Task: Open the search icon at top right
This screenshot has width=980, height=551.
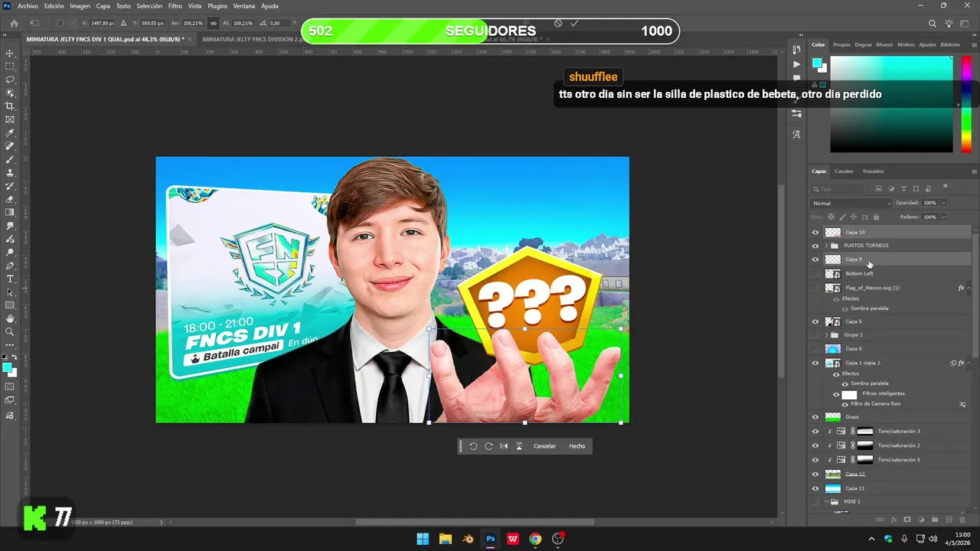Action: point(932,24)
